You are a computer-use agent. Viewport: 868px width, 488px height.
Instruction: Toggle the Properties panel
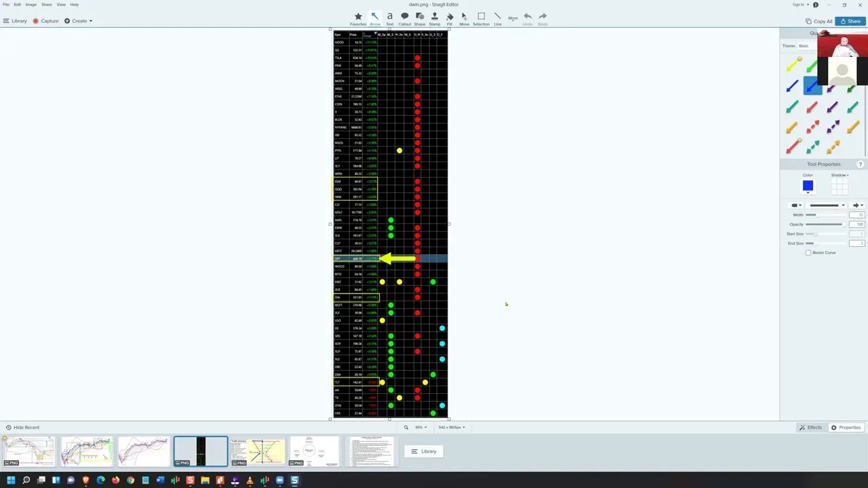pyautogui.click(x=846, y=428)
